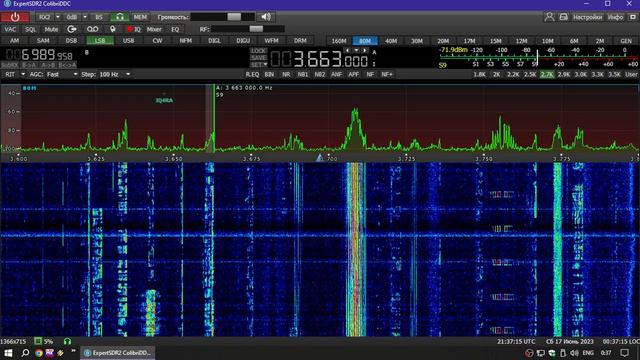The width and height of the screenshot is (640, 360).
Task: Adjust the RF gain slider
Action: tap(248, 29)
